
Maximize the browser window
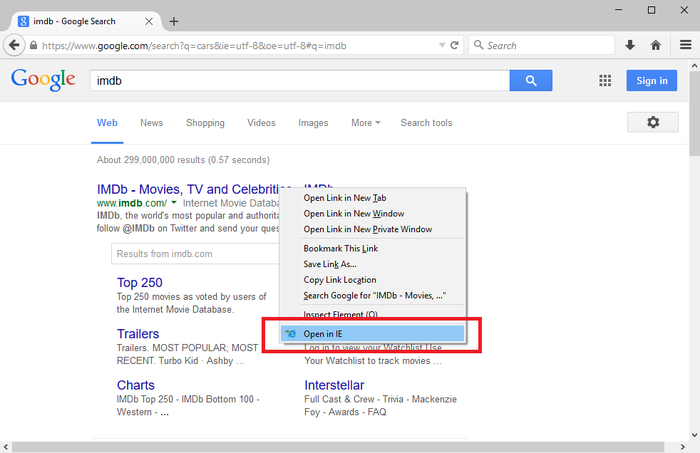pyautogui.click(x=651, y=10)
